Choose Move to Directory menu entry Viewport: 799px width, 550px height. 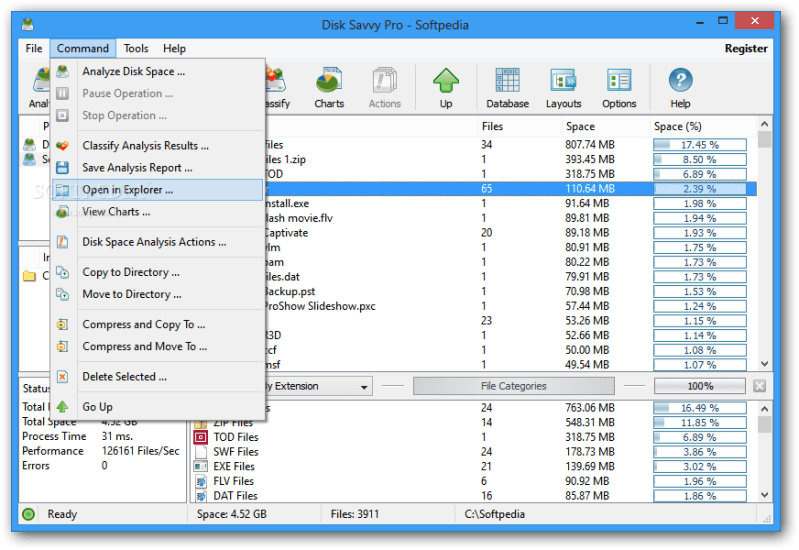(x=157, y=294)
